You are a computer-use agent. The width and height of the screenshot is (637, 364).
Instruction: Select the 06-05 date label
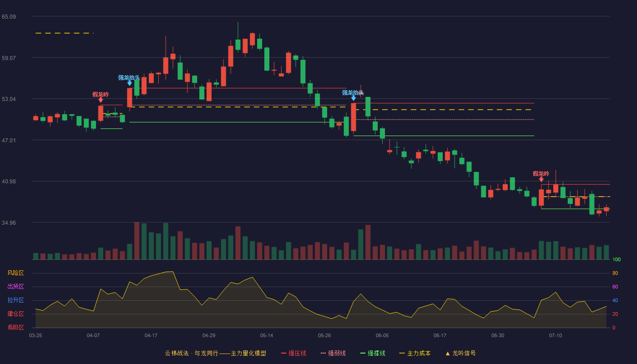tap(382, 335)
